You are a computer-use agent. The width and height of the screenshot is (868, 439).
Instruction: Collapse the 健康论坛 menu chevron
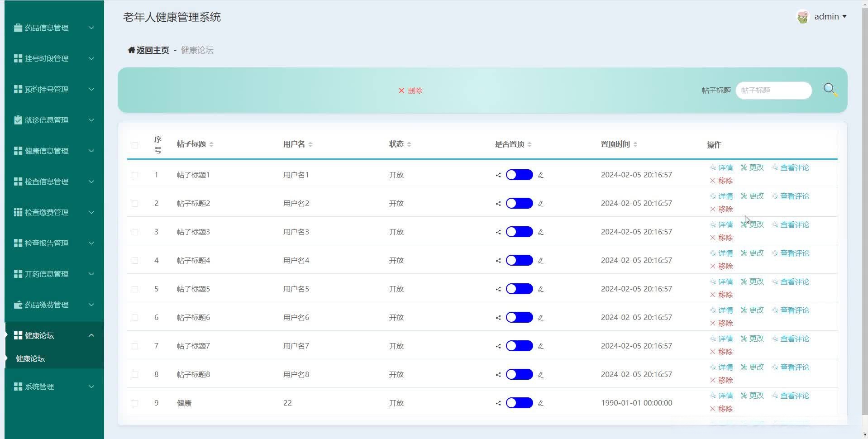tap(91, 335)
